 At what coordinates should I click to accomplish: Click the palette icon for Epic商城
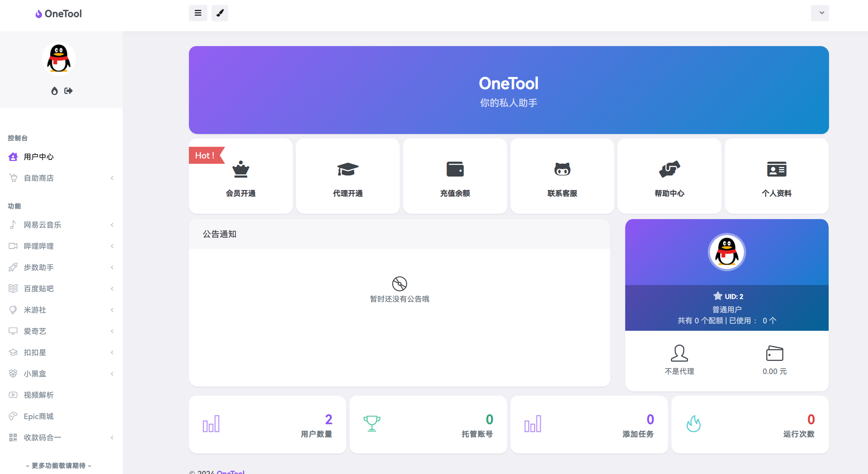pyautogui.click(x=13, y=416)
